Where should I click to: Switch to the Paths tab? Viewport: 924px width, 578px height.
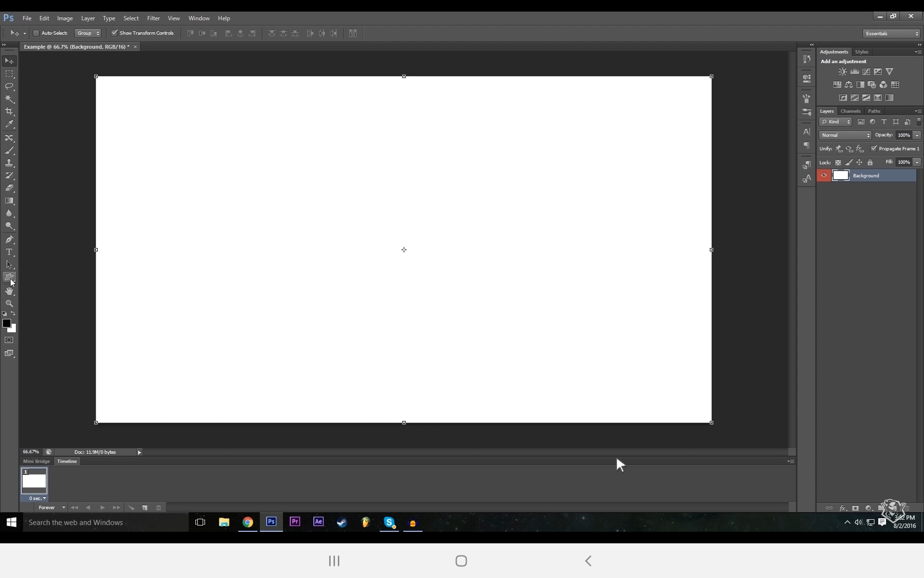coord(874,111)
